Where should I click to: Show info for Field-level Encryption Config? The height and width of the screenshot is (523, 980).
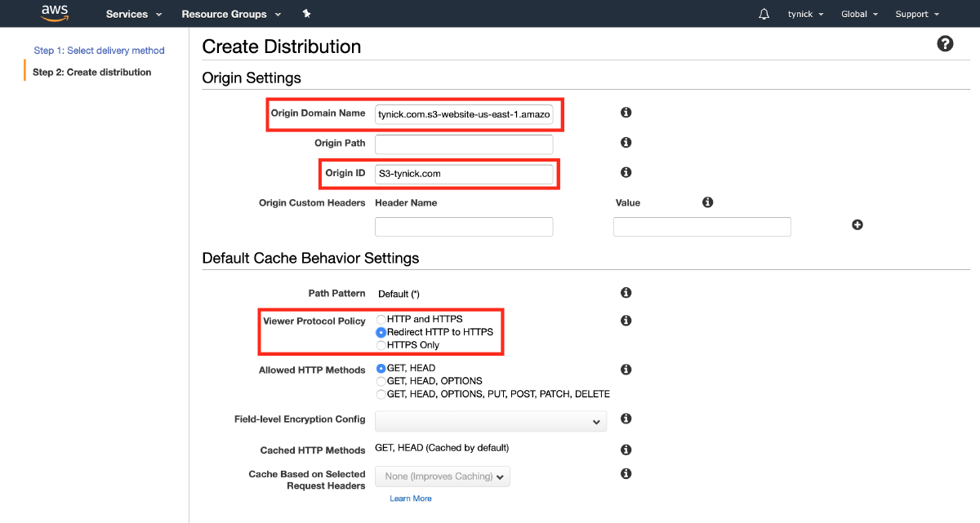point(626,419)
